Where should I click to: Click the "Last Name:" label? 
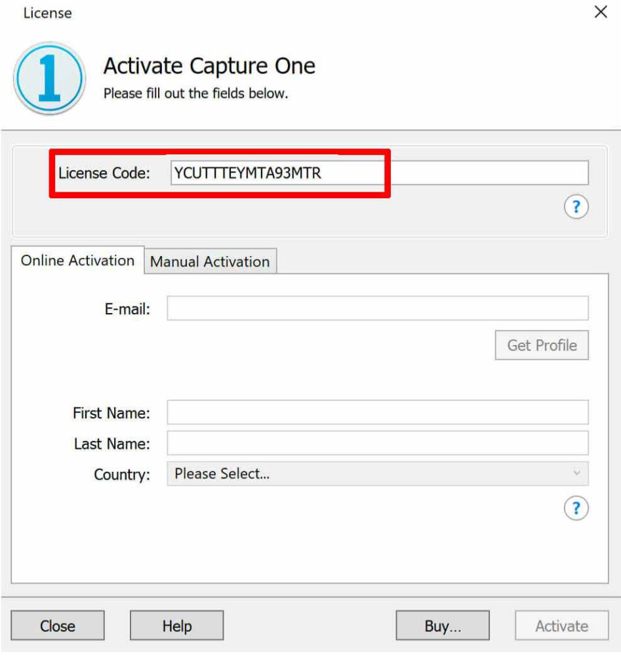111,444
